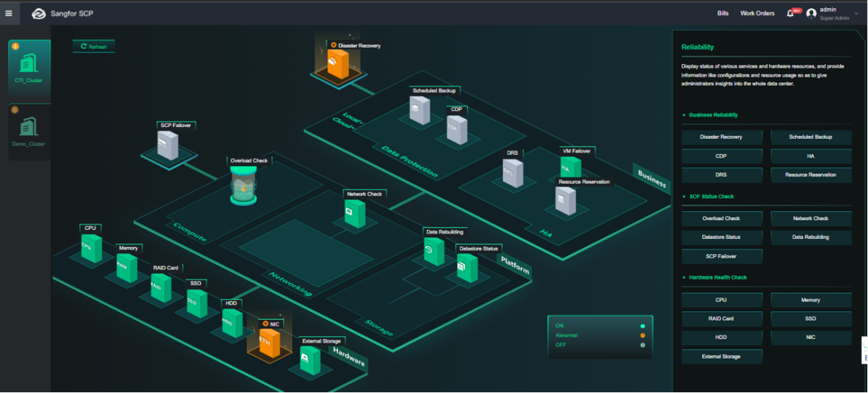Screen dimensions: 868x393
Task: Click SCP Failover button in side panel
Action: (722, 257)
